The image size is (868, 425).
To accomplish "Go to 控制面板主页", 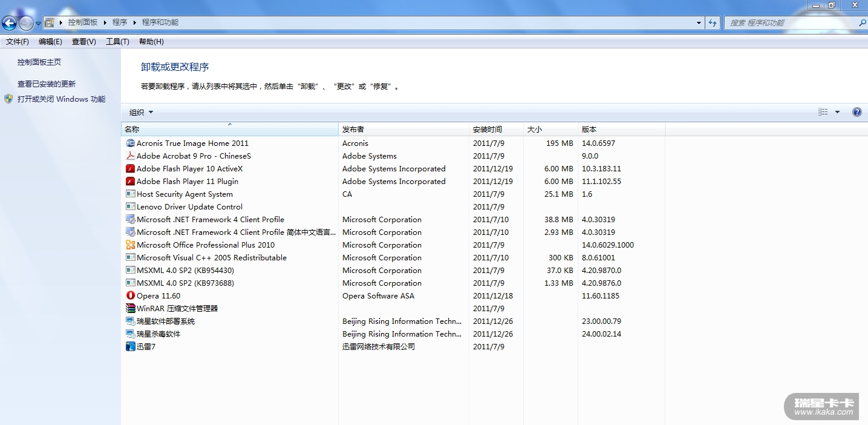I will 39,62.
